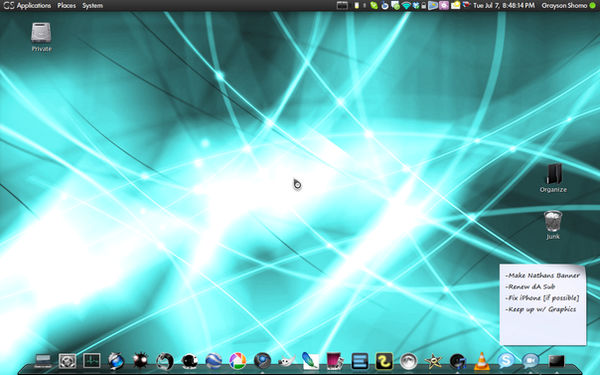
Task: Launch the gold star dock icon
Action: [x=433, y=361]
